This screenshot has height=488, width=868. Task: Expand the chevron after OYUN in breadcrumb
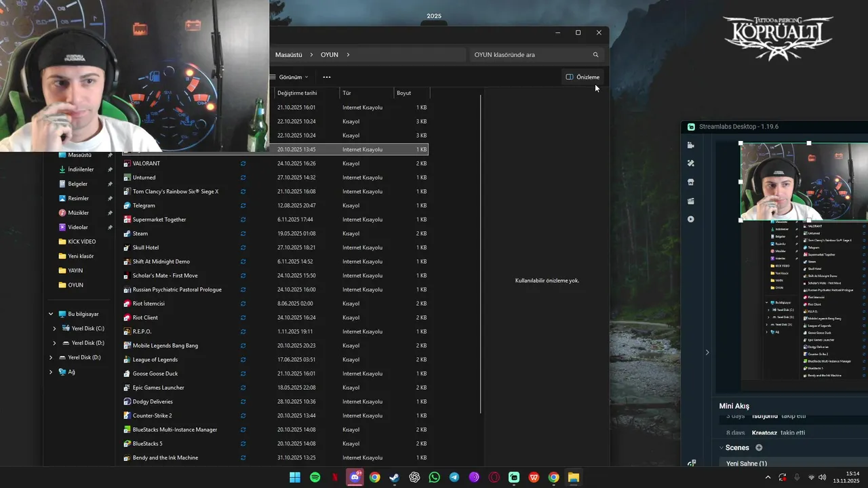348,55
